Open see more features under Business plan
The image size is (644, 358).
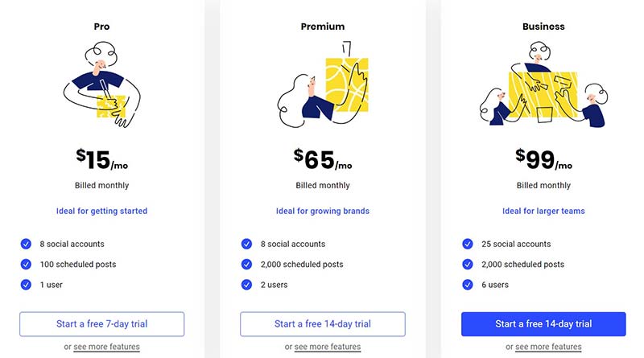pos(548,347)
